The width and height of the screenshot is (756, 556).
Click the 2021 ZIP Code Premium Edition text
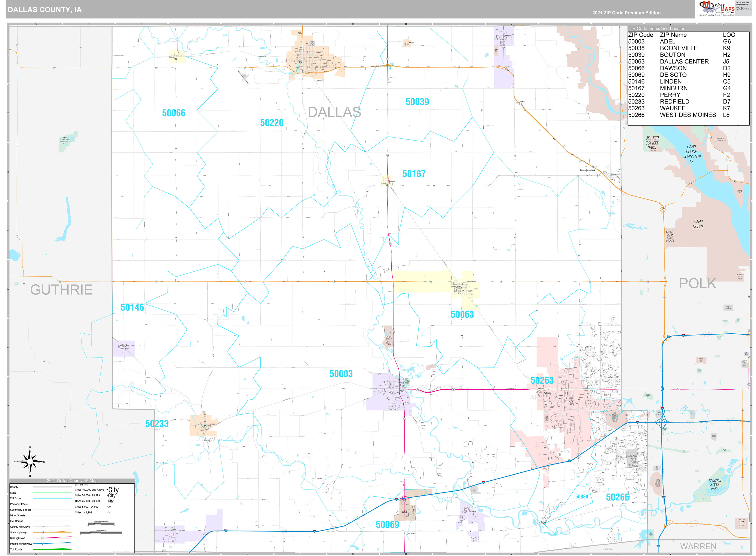[x=626, y=13]
